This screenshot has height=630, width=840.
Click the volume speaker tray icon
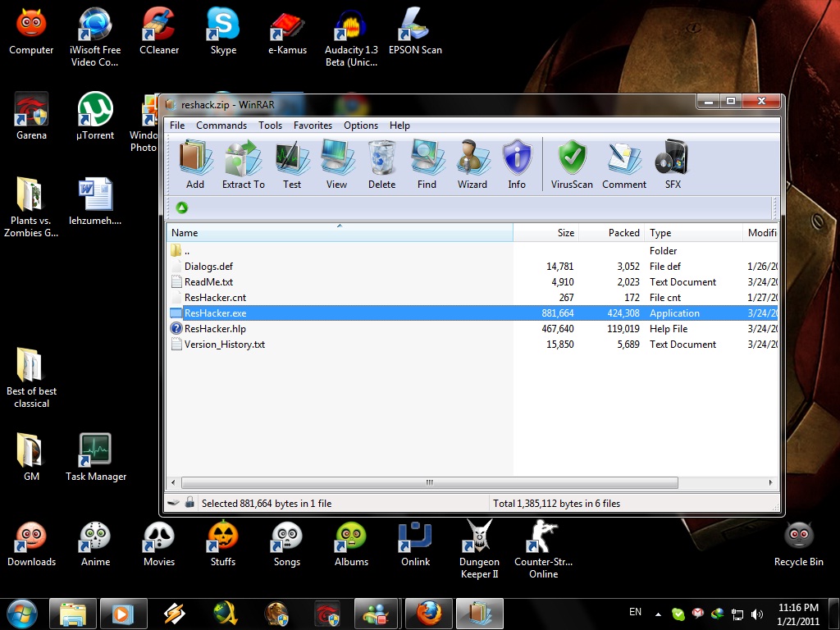point(757,614)
